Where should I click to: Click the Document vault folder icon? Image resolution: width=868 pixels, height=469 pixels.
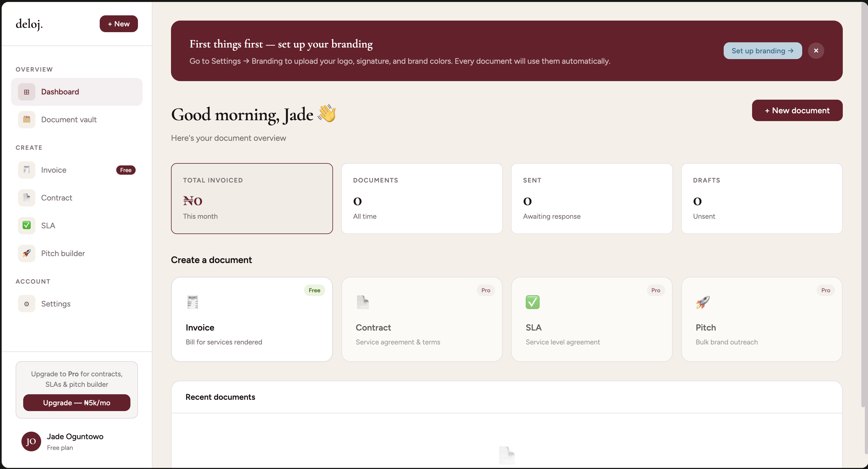[27, 120]
